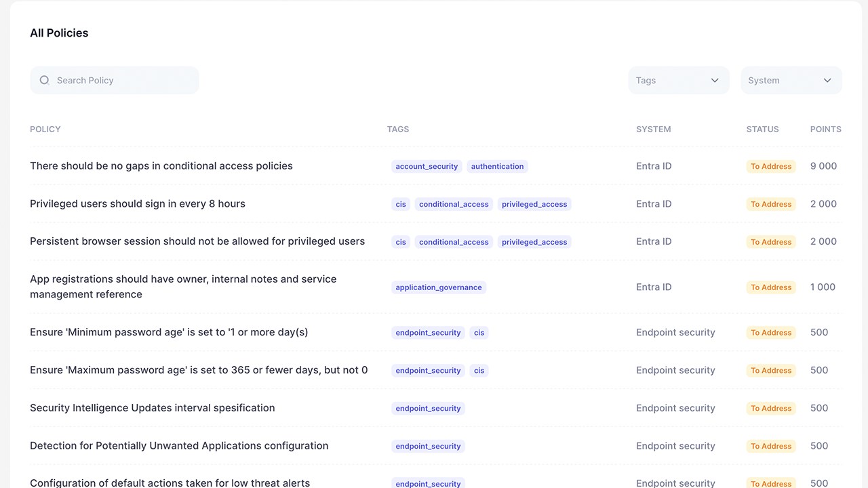Image resolution: width=868 pixels, height=488 pixels.
Task: Sort by the Policy column header
Action: tap(45, 129)
